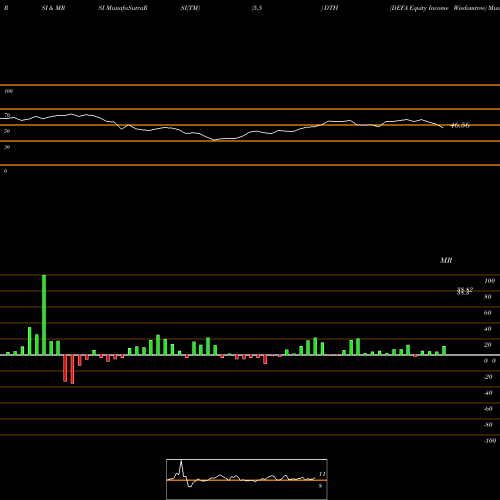Click the MR axis label 100
Image resolution: width=500 pixels, height=500 pixels.
(489, 281)
